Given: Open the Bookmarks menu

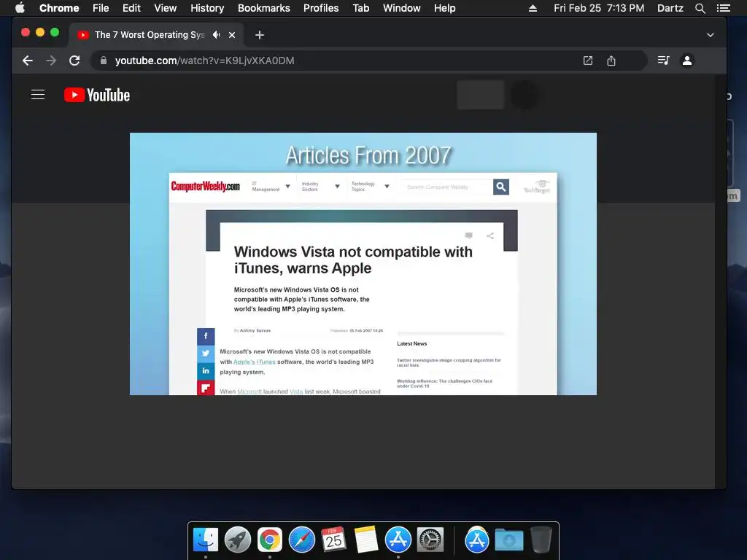Looking at the screenshot, I should 264,8.
